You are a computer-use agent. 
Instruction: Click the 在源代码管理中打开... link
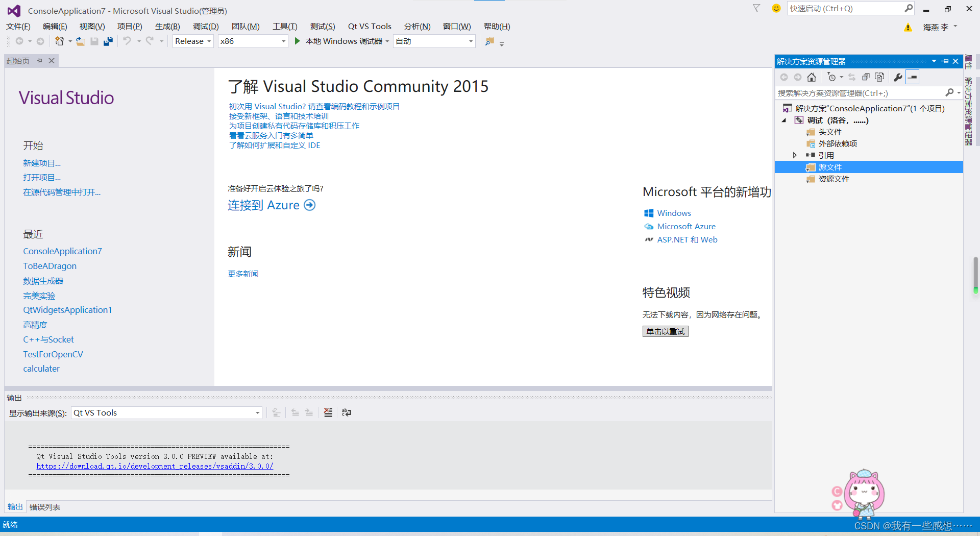(x=62, y=192)
